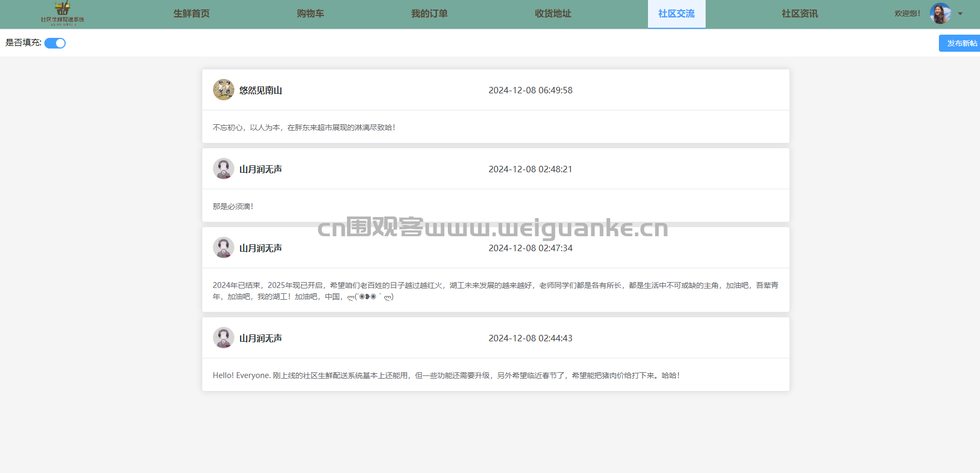Click the community fresh delivery system logo
The height and width of the screenshot is (473, 980).
pyautogui.click(x=62, y=14)
